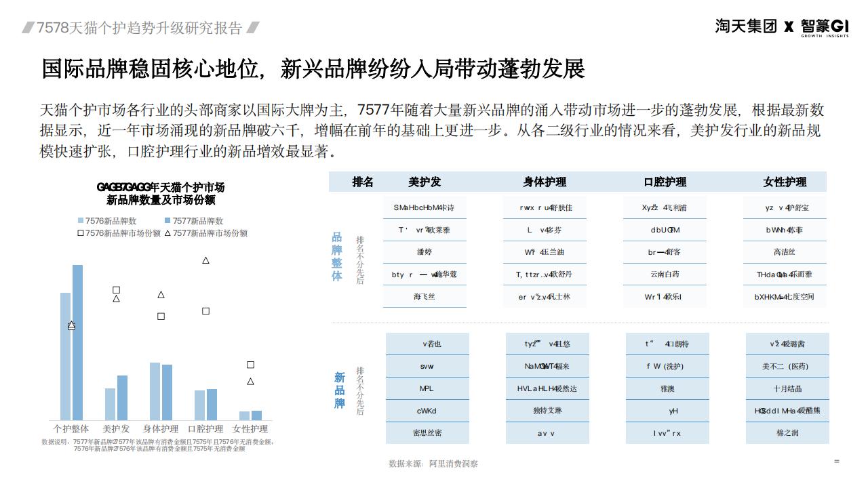Click the 女性护理 table column header
This screenshot has width=868, height=488.
point(785,182)
